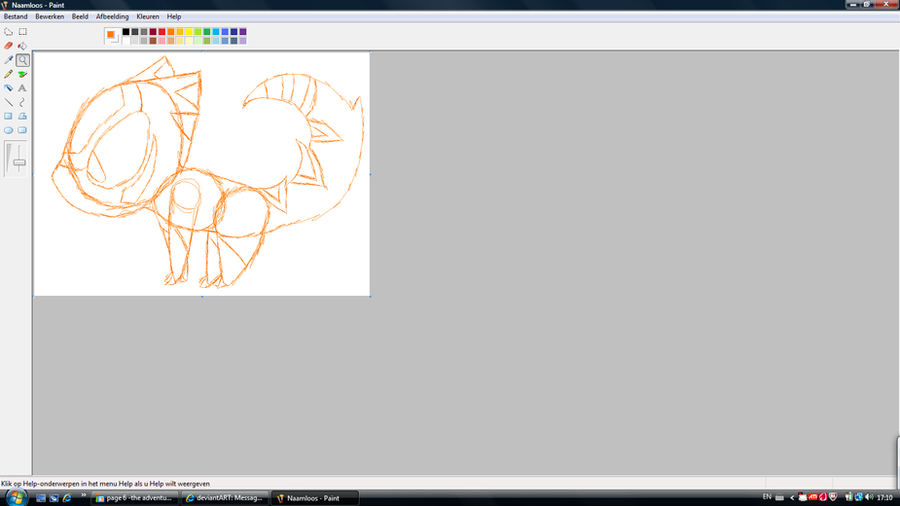Select the Pick color eyedropper tool
Screen dimensions: 900x506
point(8,60)
